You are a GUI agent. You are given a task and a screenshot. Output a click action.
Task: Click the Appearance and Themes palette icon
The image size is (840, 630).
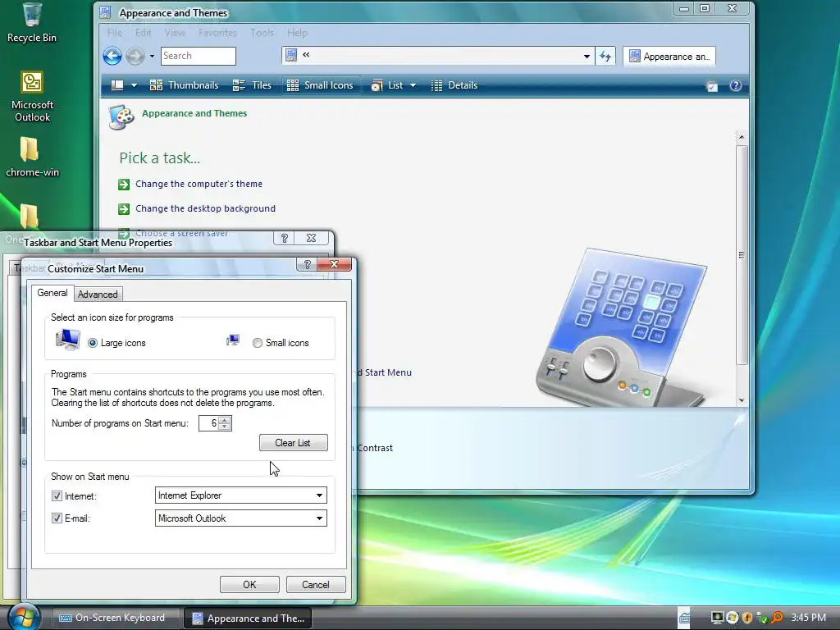[121, 116]
